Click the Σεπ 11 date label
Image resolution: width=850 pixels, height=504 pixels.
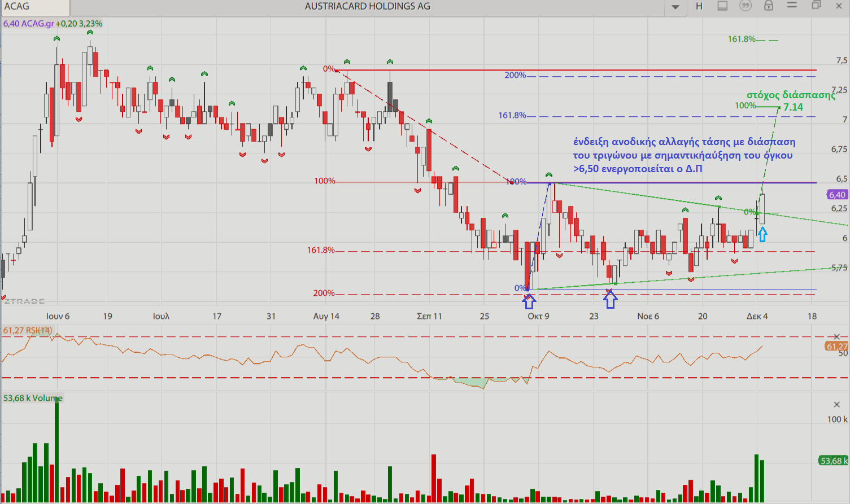pyautogui.click(x=429, y=317)
